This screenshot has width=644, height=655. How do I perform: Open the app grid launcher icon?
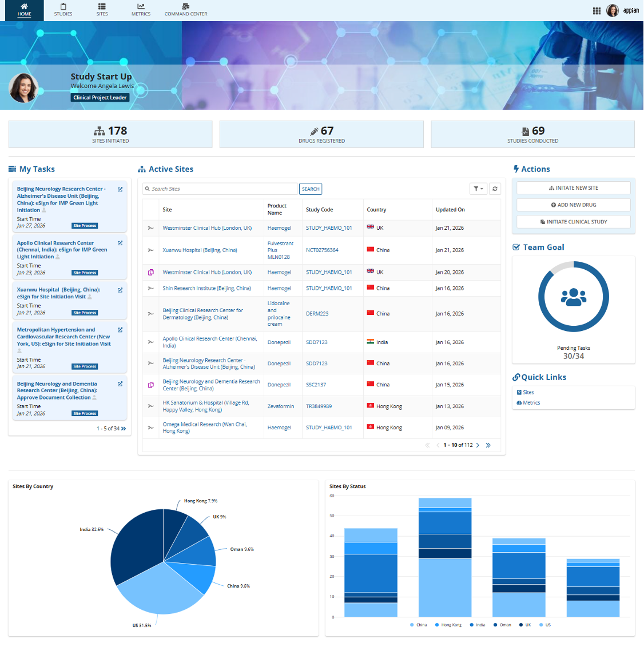[x=597, y=11]
